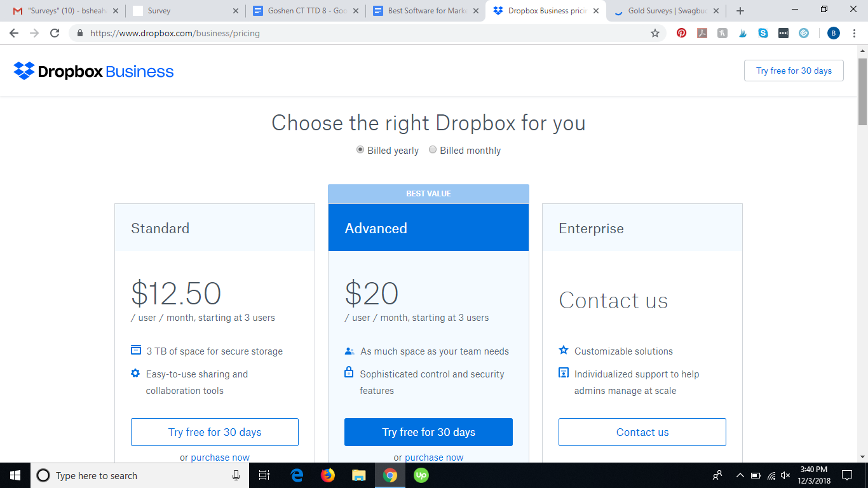Switch to the Gmail Surveys tab
The width and height of the screenshot is (868, 488).
(66, 11)
